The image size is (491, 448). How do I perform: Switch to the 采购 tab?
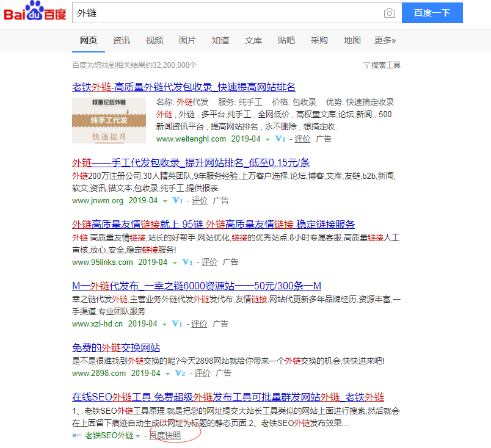(319, 40)
